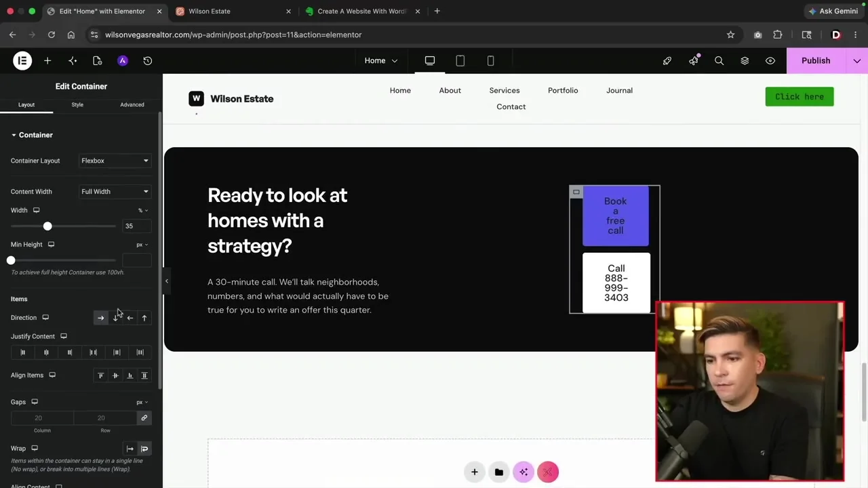Image resolution: width=868 pixels, height=488 pixels.
Task: Change Width unit percent selector
Action: pyautogui.click(x=143, y=211)
